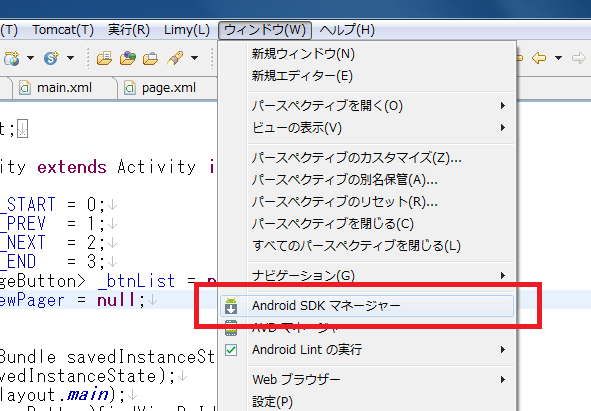This screenshot has width=591, height=411.
Task: Click 'Activity' in class declaration
Action: pyautogui.click(x=156, y=167)
